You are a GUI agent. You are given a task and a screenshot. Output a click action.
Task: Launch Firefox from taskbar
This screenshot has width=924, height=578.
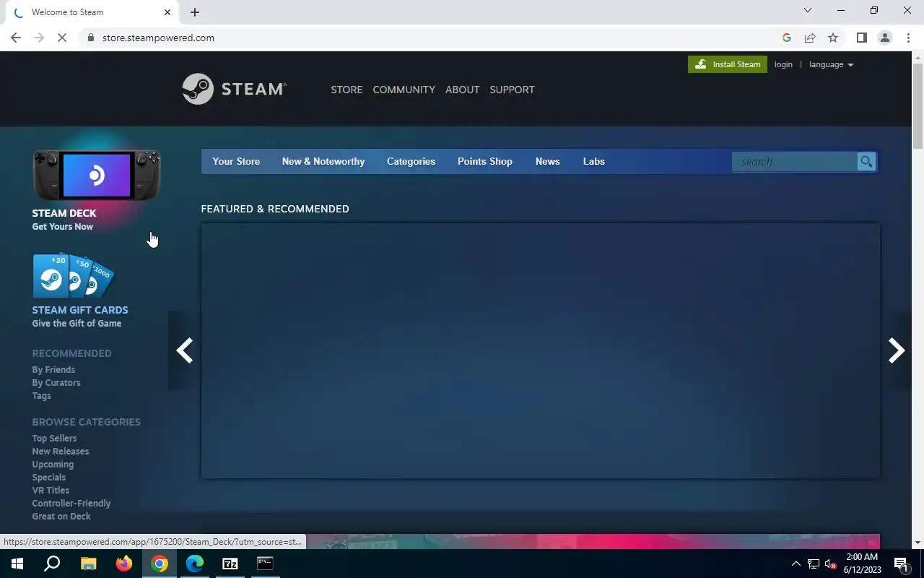pyautogui.click(x=123, y=564)
